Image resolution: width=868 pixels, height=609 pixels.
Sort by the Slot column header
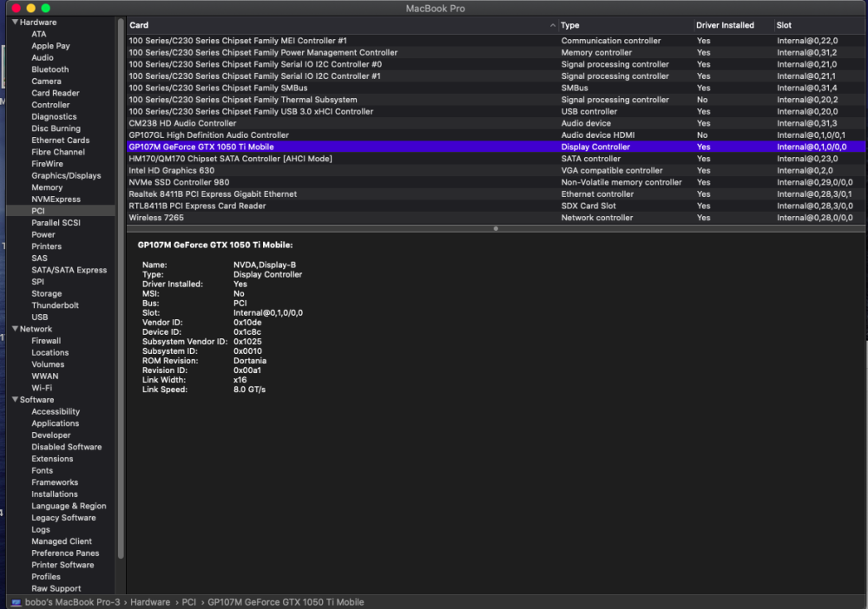pyautogui.click(x=819, y=25)
